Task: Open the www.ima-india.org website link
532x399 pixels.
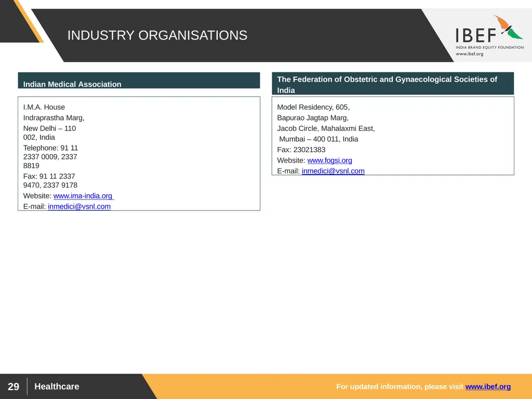Action: click(83, 196)
